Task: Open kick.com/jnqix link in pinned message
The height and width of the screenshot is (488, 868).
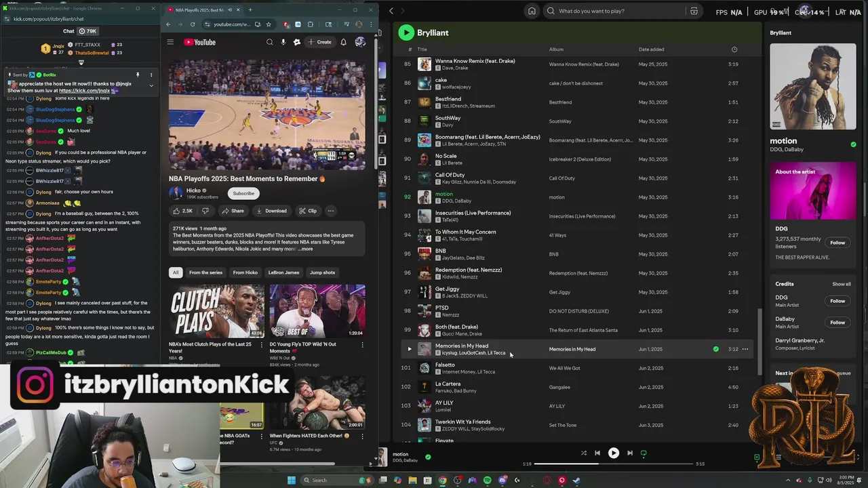Action: (x=84, y=90)
